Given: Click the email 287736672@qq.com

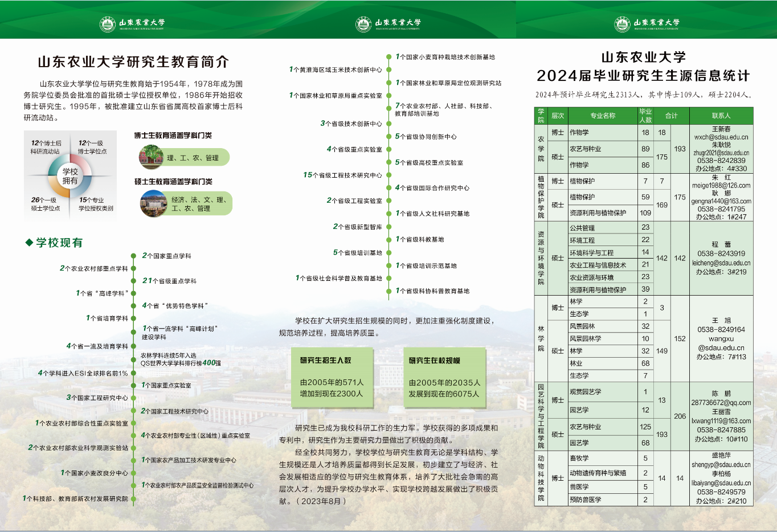Looking at the screenshot, I should [721, 403].
